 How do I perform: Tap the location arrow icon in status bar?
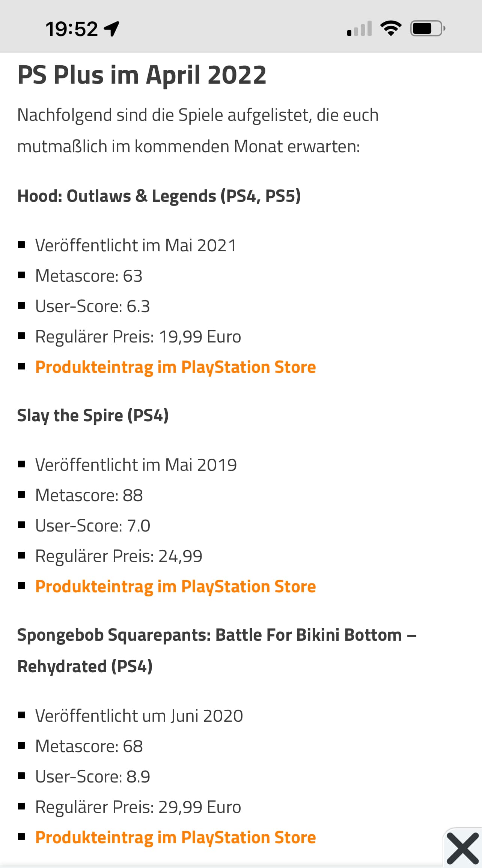(x=111, y=29)
